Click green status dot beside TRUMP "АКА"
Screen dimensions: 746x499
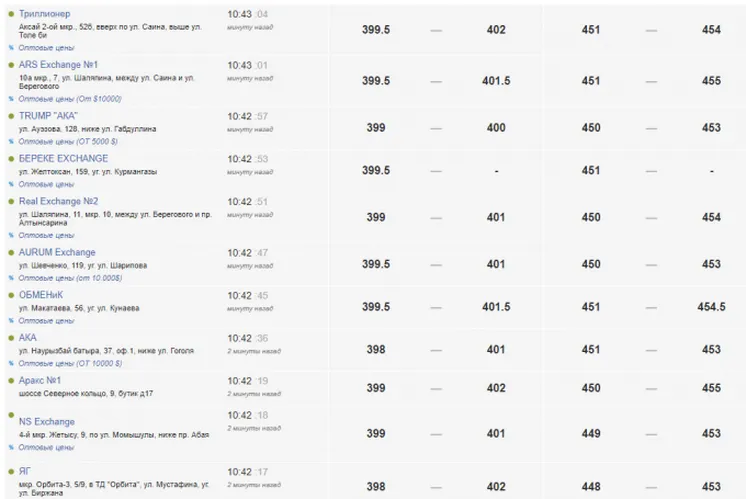pos(11,117)
